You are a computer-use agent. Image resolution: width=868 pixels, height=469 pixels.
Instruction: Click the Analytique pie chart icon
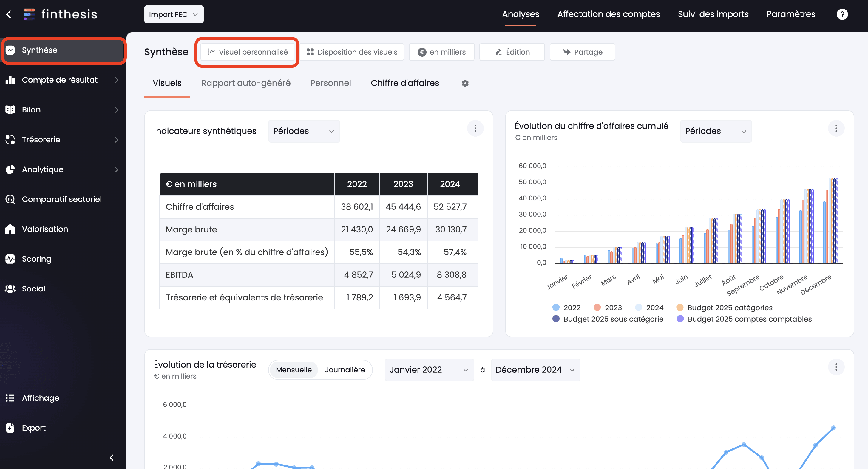pos(10,169)
